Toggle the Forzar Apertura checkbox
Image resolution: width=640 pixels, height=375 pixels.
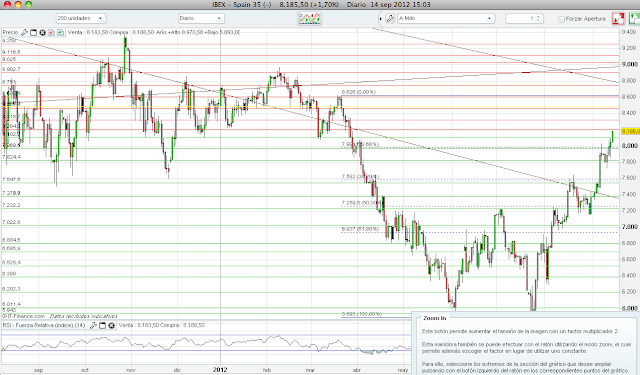(x=561, y=19)
